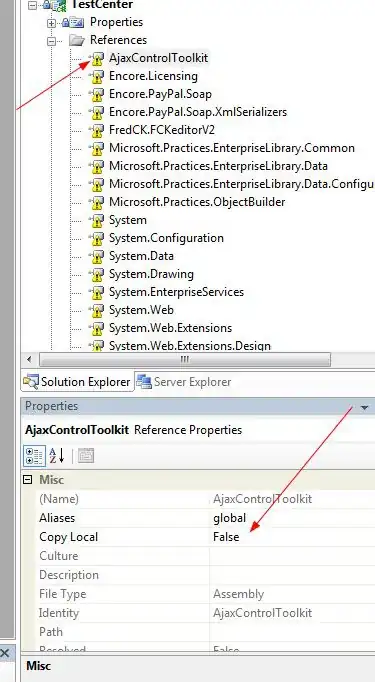Expand the Properties tree node
This screenshot has height=682, width=375.
(x=52, y=23)
